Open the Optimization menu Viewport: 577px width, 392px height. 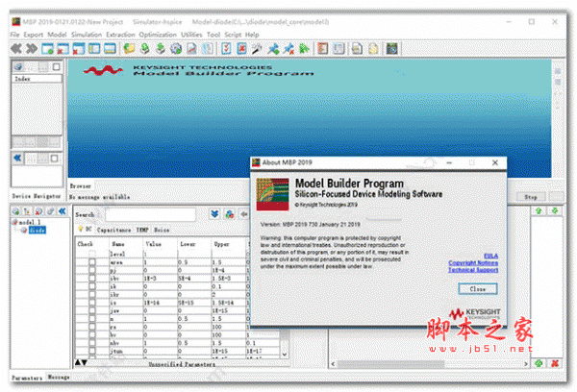point(158,35)
